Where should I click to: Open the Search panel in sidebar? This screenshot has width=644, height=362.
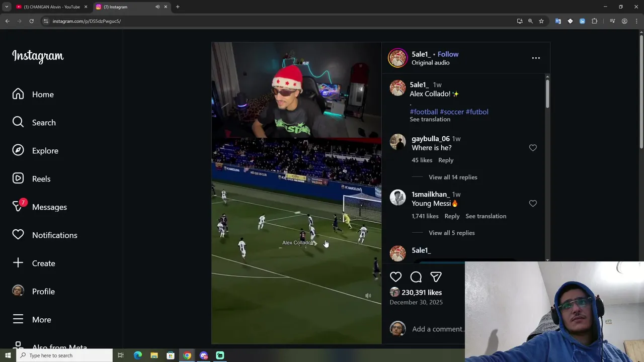click(x=34, y=123)
